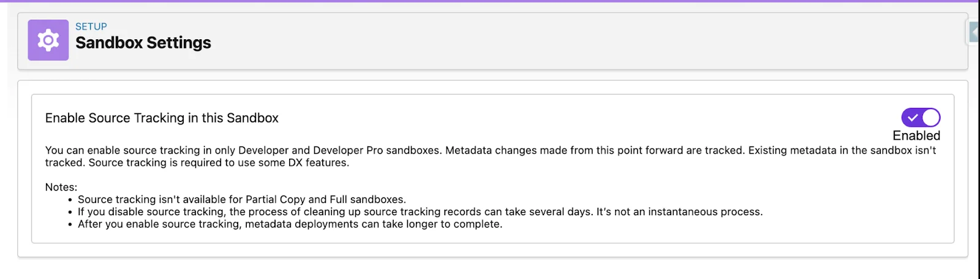
Task: Click the purple Setup gear icon
Action: click(x=48, y=40)
